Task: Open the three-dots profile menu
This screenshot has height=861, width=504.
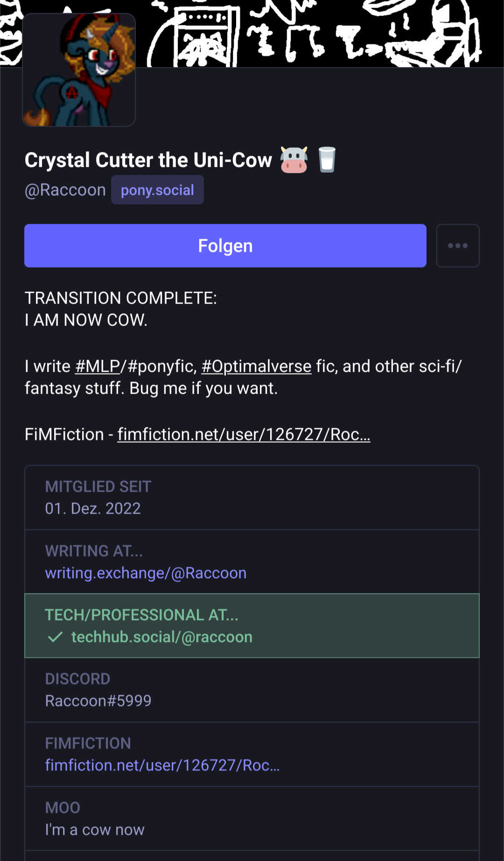Action: pos(457,246)
